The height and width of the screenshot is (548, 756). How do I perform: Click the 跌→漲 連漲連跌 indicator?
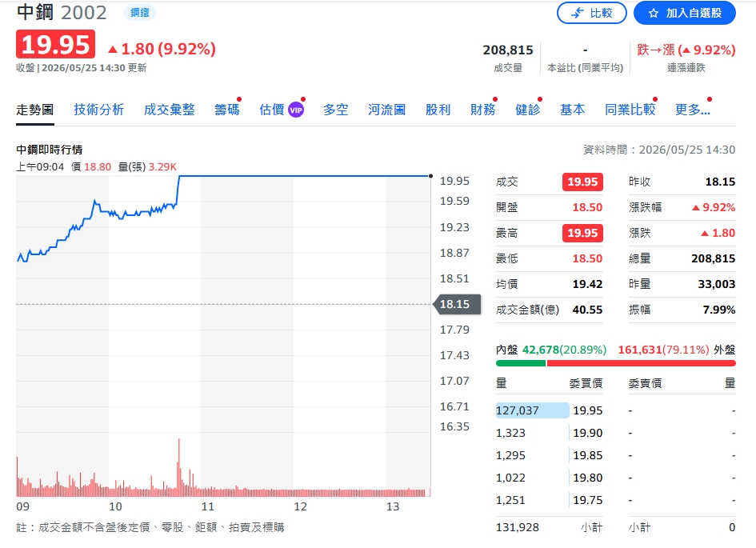pos(686,50)
